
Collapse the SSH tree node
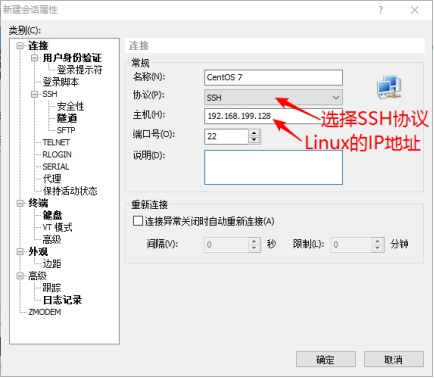(x=35, y=94)
